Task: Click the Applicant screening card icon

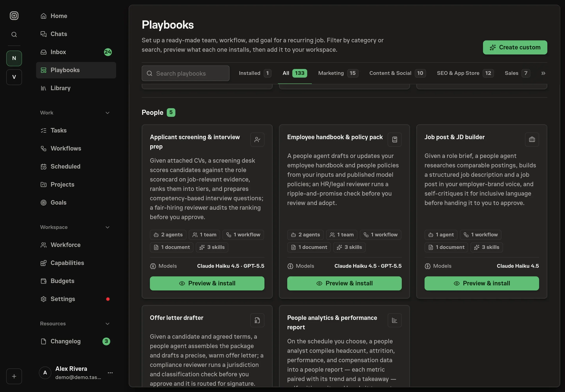Action: (x=257, y=140)
